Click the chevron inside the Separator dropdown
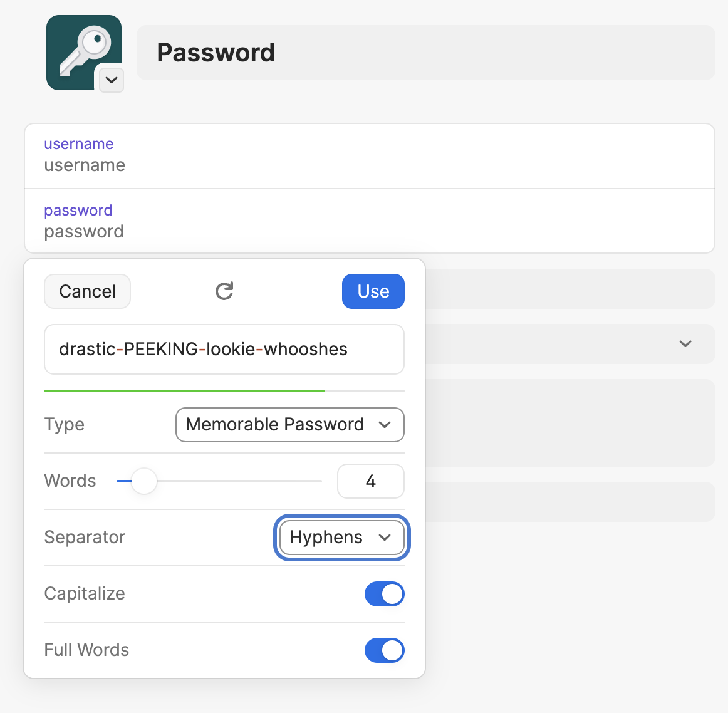 (x=385, y=538)
